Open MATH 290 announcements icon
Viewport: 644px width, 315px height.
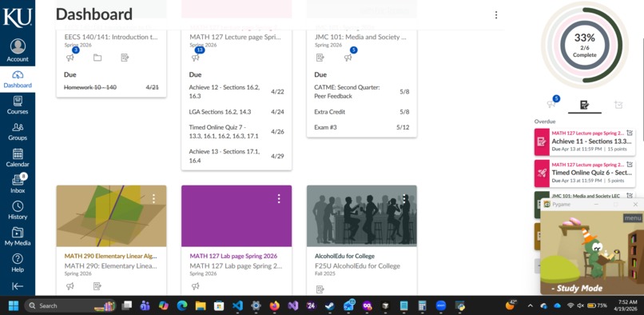tap(70, 285)
